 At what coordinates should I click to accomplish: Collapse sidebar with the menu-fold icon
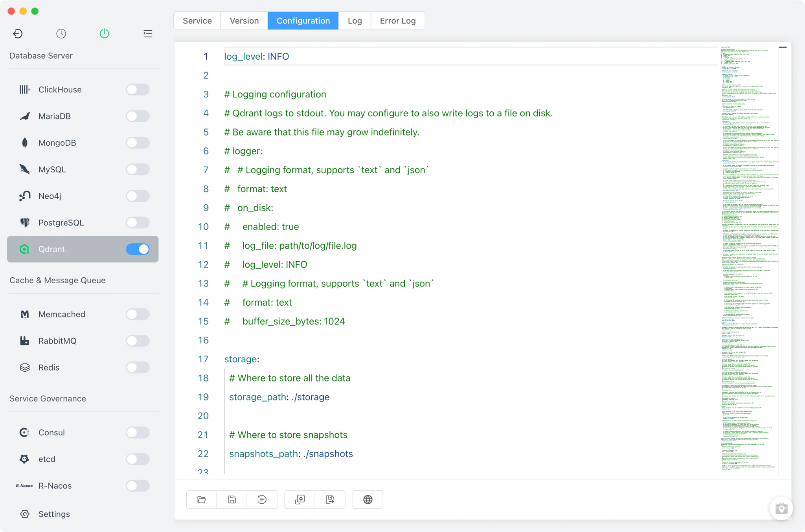[x=148, y=34]
